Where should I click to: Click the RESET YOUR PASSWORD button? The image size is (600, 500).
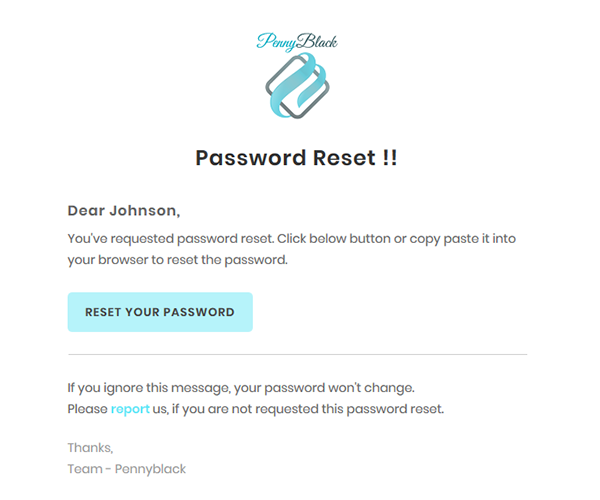[x=160, y=312]
